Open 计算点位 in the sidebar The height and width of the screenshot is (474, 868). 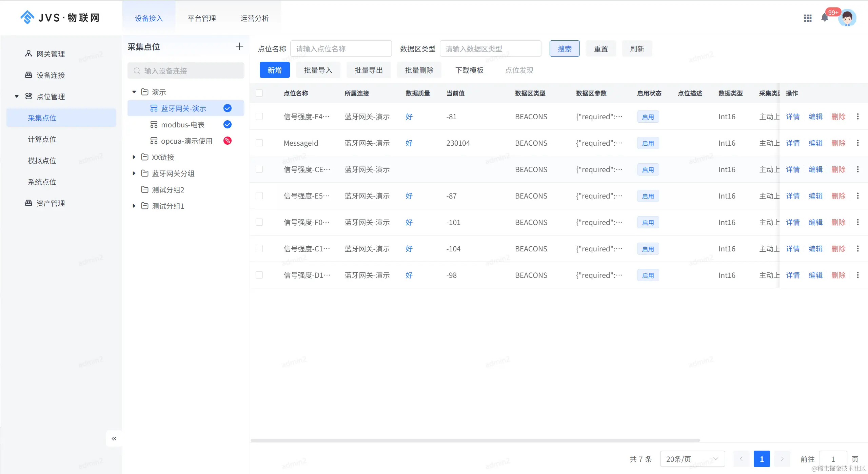42,139
